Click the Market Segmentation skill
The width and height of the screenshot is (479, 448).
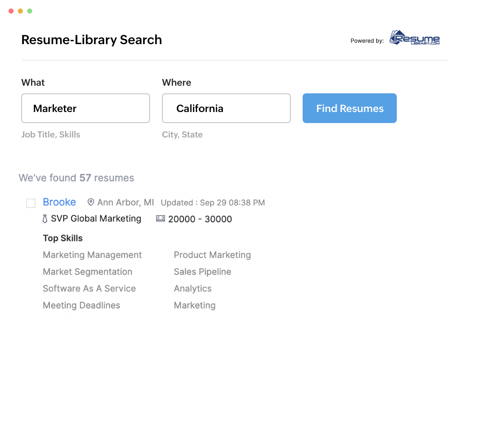click(x=88, y=272)
